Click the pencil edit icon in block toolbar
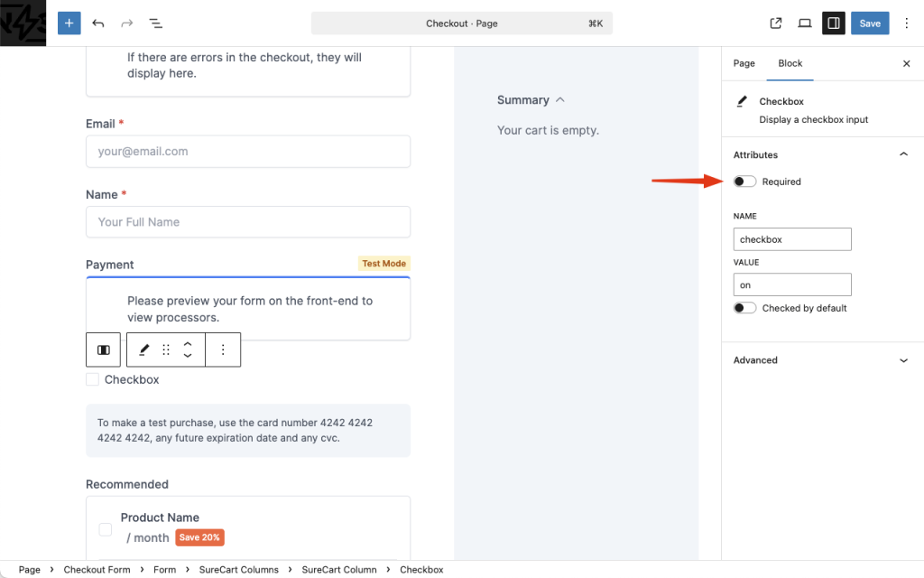Screen dimensions: 924x578 point(144,350)
